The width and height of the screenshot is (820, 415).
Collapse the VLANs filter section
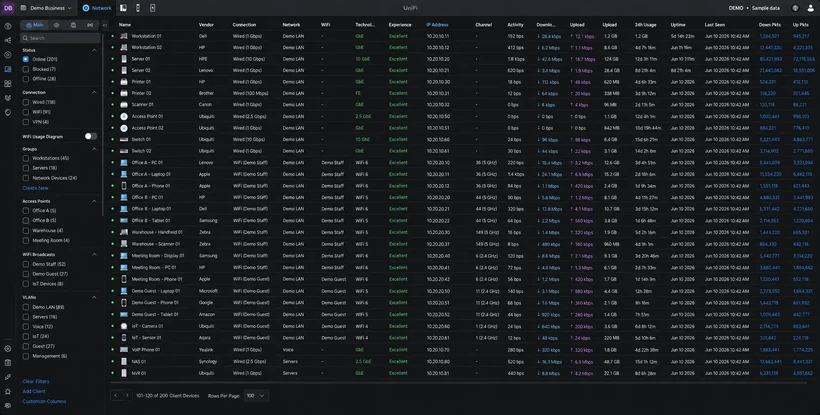point(94,297)
